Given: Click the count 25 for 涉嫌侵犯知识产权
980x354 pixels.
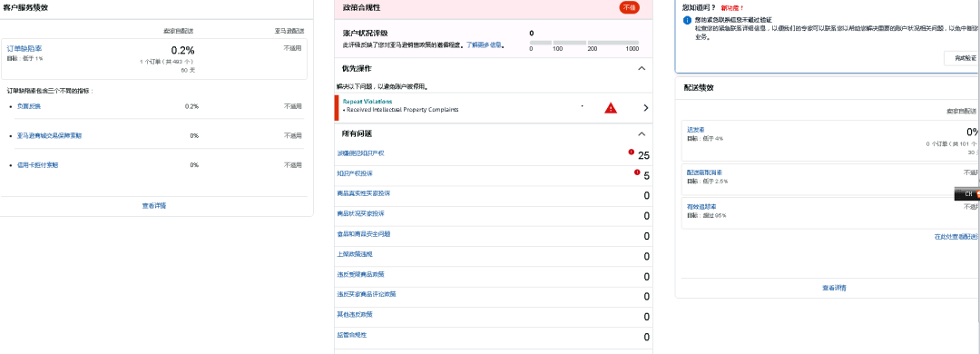Looking at the screenshot, I should [643, 156].
